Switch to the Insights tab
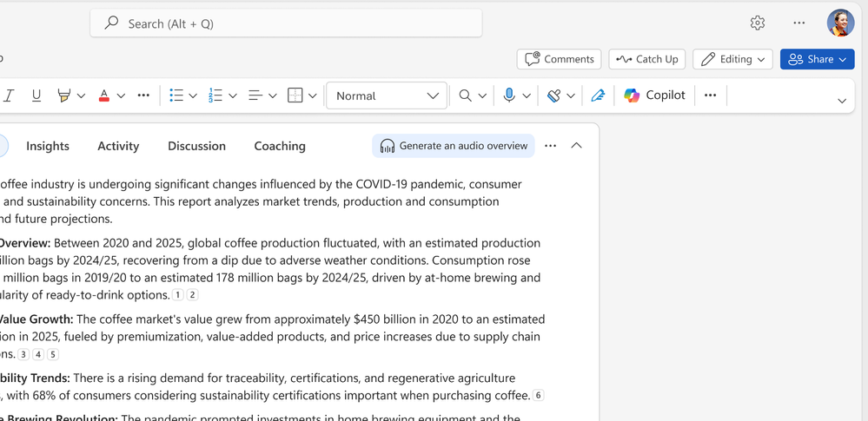 point(48,146)
